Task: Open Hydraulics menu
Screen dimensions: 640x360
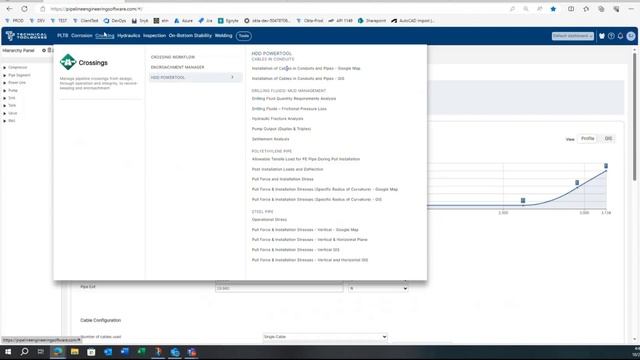Action: coord(129,36)
